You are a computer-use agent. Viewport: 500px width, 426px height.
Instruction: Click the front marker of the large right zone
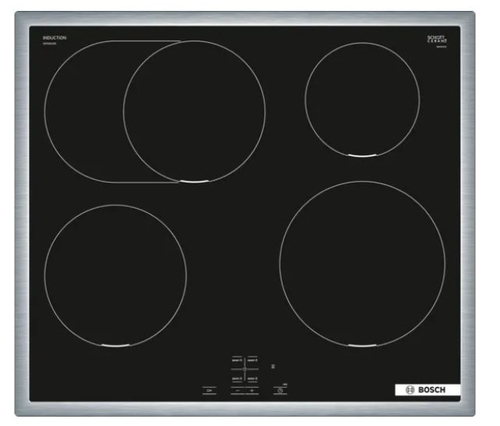[x=362, y=346]
